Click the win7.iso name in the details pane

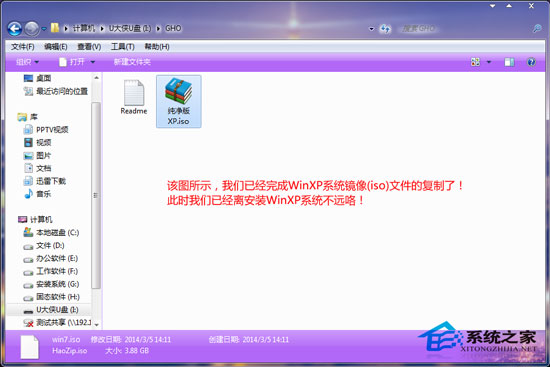pos(66,340)
